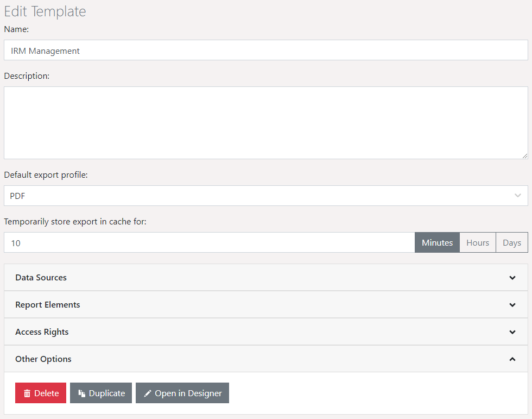Click the pencil icon on Open in Designer
This screenshot has width=532, height=419.
[148, 392]
